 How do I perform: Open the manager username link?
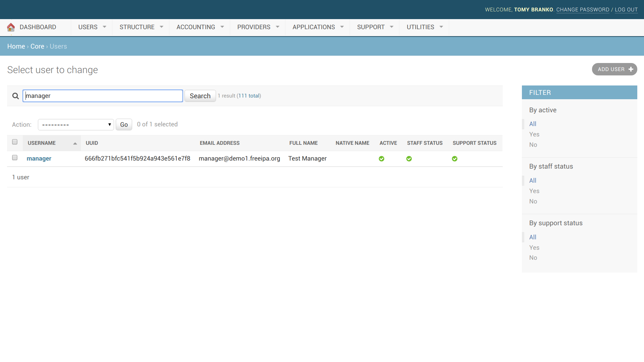39,159
